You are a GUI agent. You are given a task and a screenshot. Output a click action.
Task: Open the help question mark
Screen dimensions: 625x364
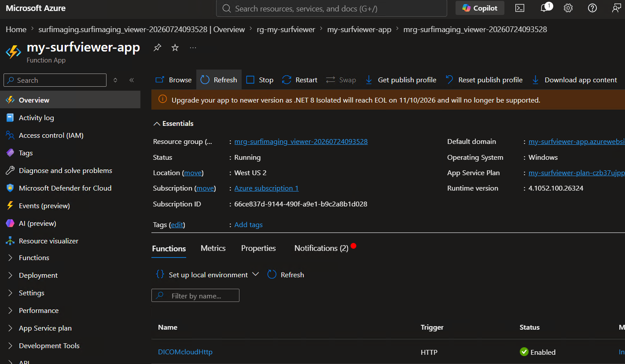pos(592,8)
